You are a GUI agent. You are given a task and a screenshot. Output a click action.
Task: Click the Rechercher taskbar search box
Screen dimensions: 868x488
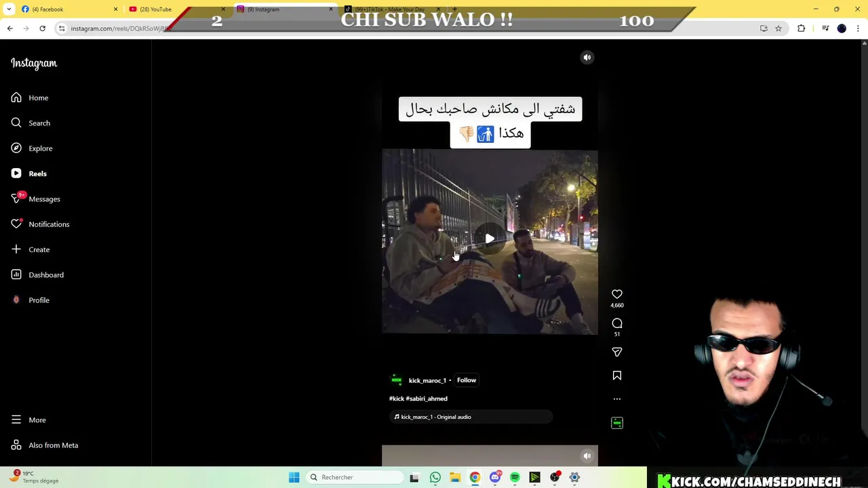pyautogui.click(x=355, y=477)
